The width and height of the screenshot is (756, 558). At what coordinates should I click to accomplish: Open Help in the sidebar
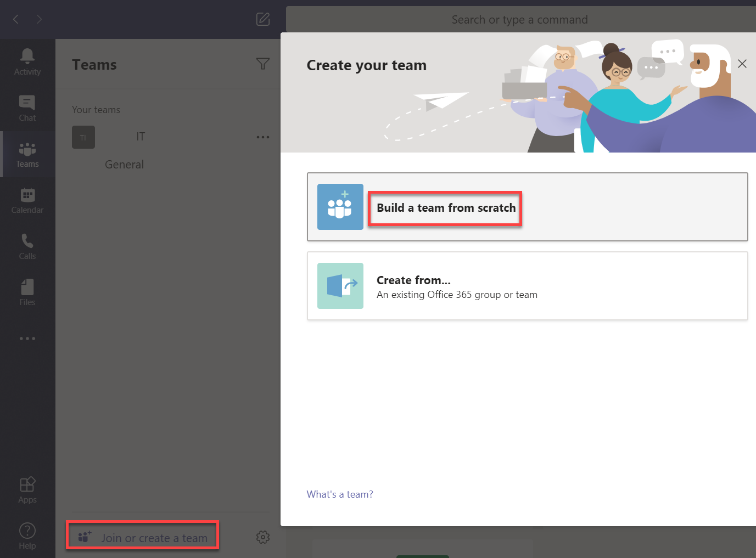point(27,537)
